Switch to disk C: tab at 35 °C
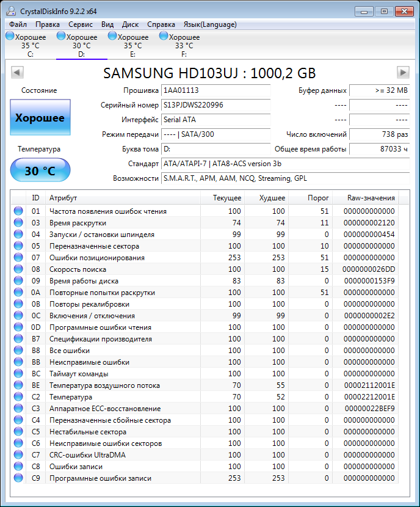420x507 pixels. (30, 45)
